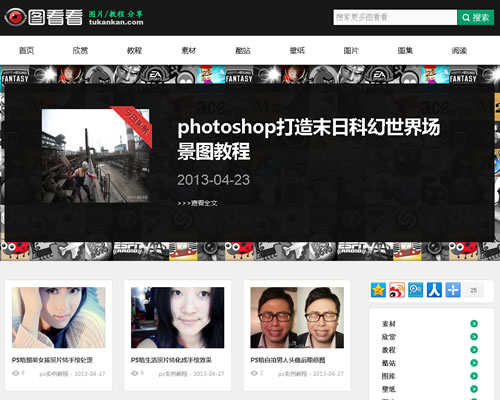Click green arrow next to sidebar 壁纸
This screenshot has width=500, height=400.
pos(474,389)
